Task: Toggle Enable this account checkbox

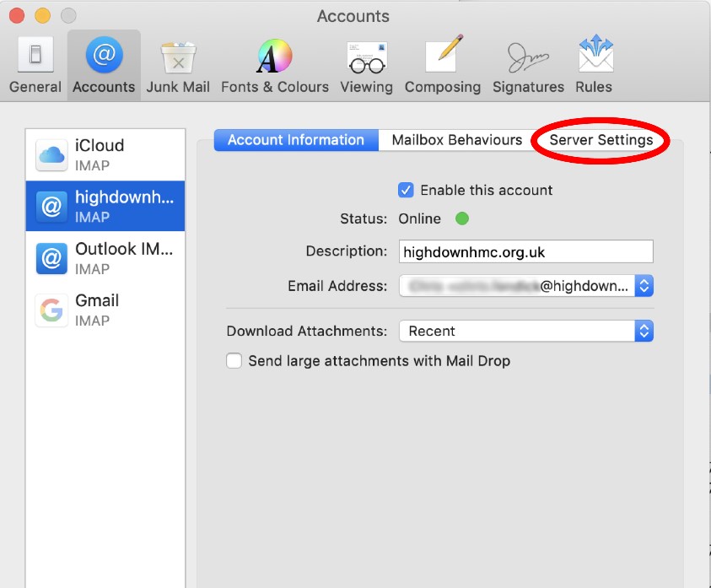Action: pos(406,190)
